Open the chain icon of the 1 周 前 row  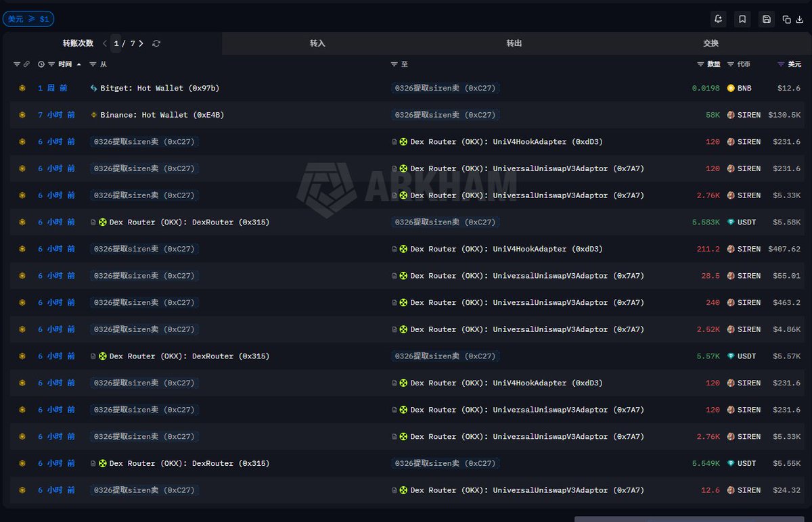click(x=22, y=88)
